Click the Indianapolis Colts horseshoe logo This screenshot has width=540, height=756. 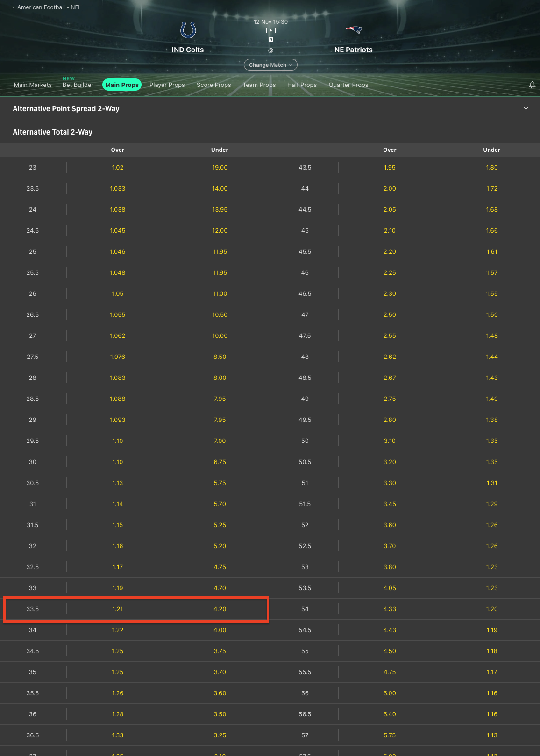[188, 30]
